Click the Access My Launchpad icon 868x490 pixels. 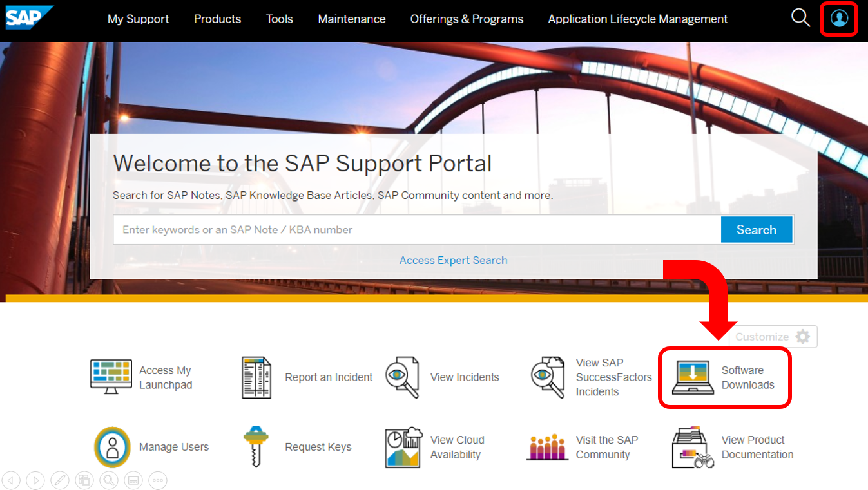point(111,377)
